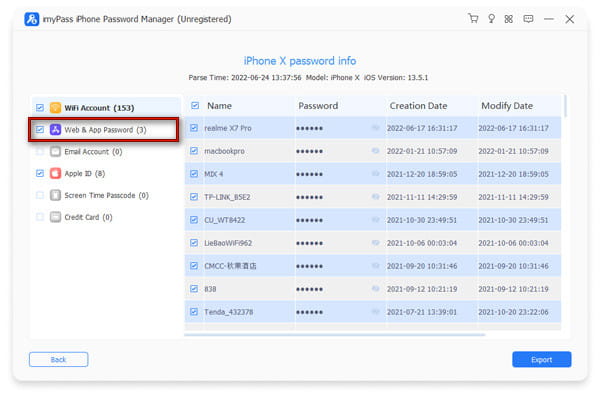The height and width of the screenshot is (393, 600).
Task: Click the masked password of MIX 4
Action: [309, 174]
